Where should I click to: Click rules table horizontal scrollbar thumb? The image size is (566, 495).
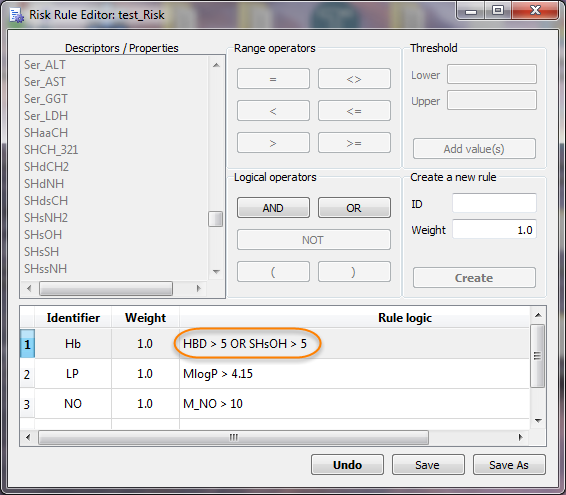[x=234, y=438]
